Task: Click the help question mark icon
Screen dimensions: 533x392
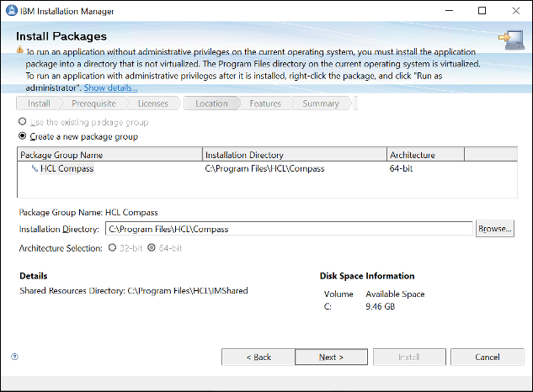Action: [14, 357]
